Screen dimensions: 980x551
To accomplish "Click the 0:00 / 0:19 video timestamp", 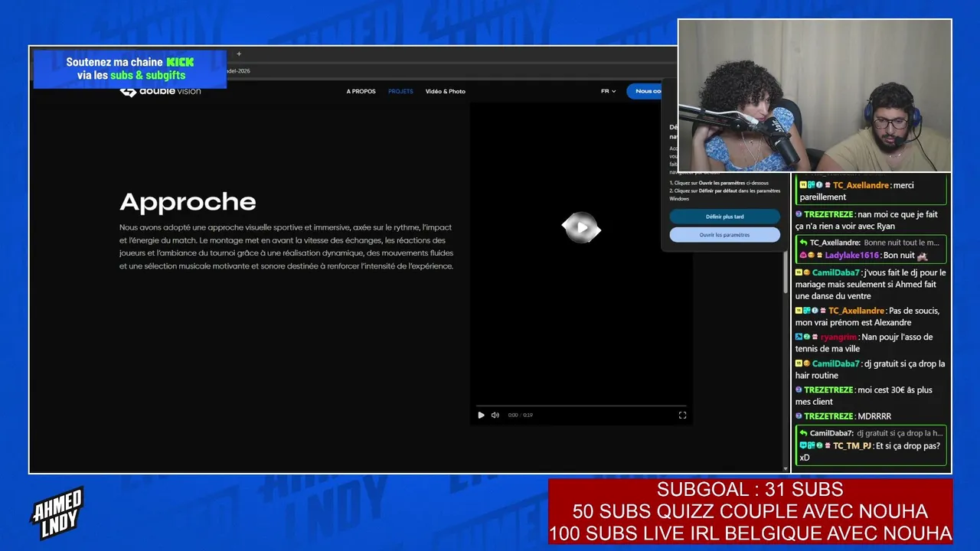I will pos(521,415).
